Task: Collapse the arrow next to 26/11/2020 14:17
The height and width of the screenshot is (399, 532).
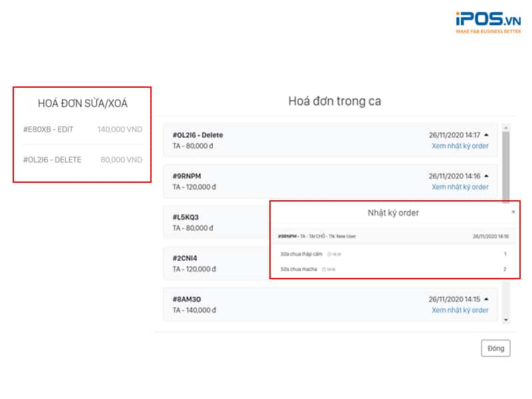Action: coord(486,135)
